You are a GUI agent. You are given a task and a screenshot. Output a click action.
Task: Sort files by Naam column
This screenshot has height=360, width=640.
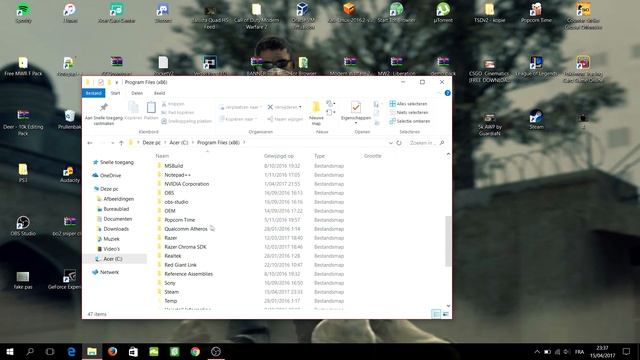(162, 156)
